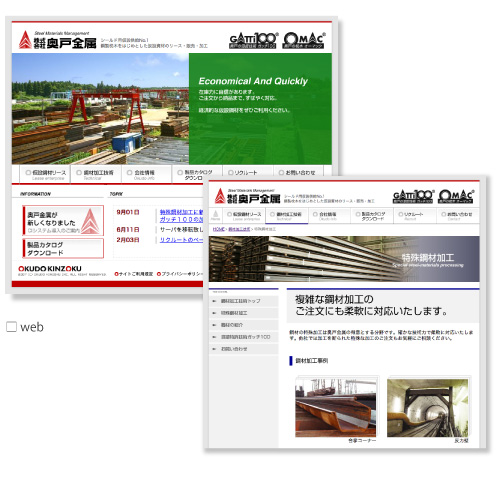Click the 鋼材加工技術 breadcrumb link
The height and width of the screenshot is (482, 503).
[x=239, y=229]
